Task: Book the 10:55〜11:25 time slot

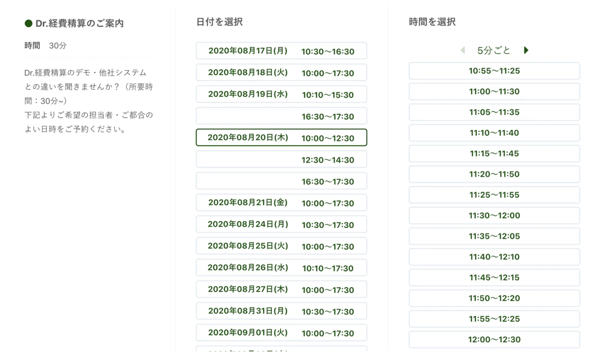Action: [x=494, y=71]
